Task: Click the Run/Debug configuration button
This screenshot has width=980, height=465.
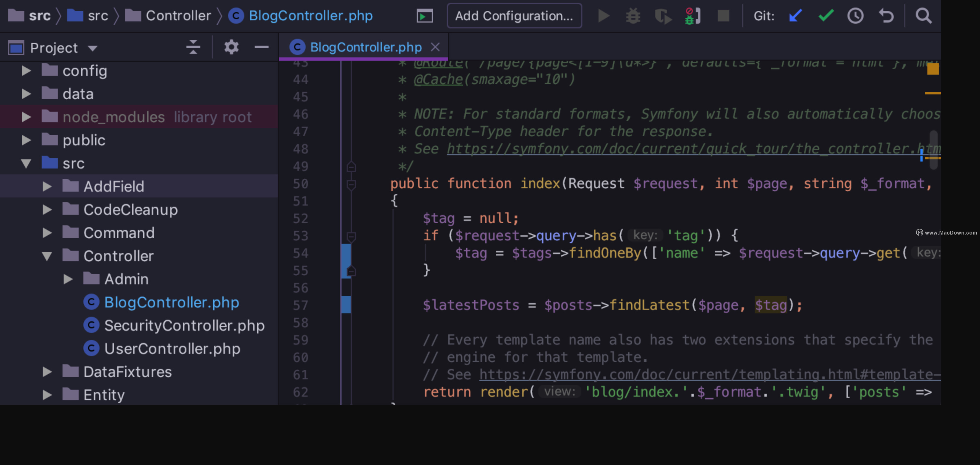Action: [x=513, y=15]
